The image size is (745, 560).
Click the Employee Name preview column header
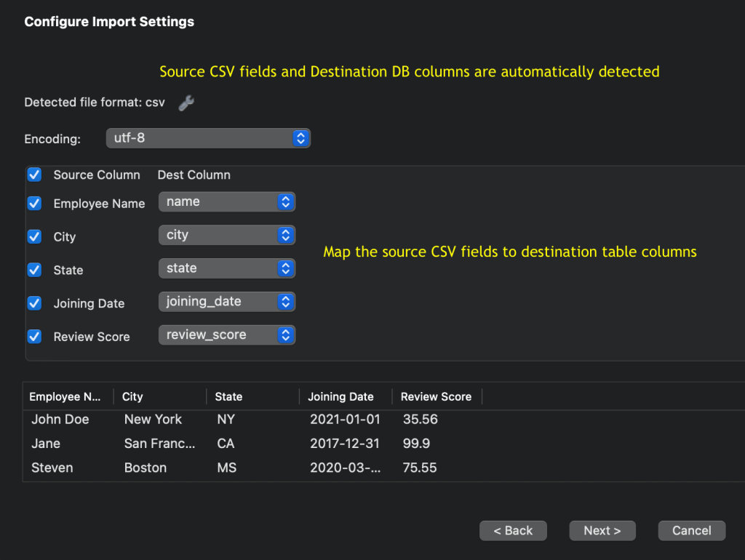[x=65, y=397]
